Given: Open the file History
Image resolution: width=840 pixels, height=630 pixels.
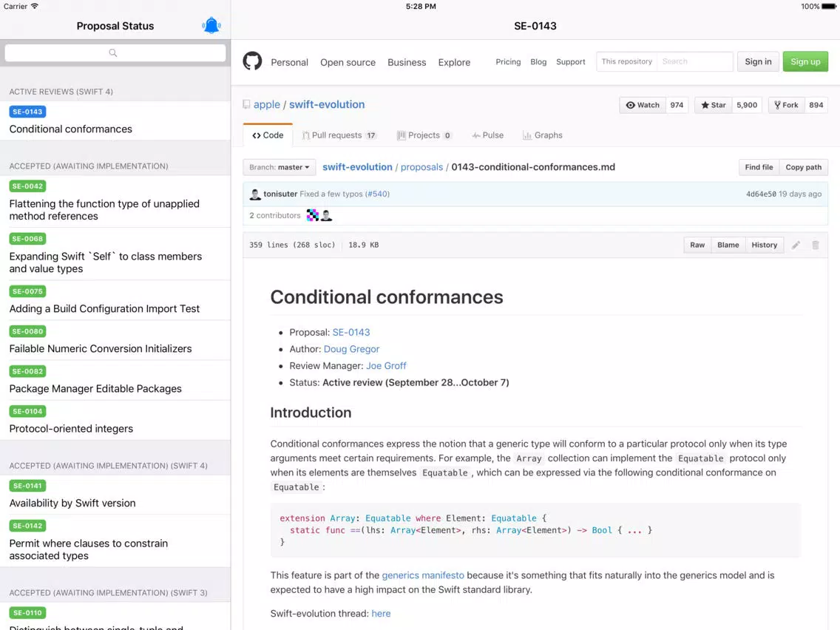Looking at the screenshot, I should coord(764,245).
